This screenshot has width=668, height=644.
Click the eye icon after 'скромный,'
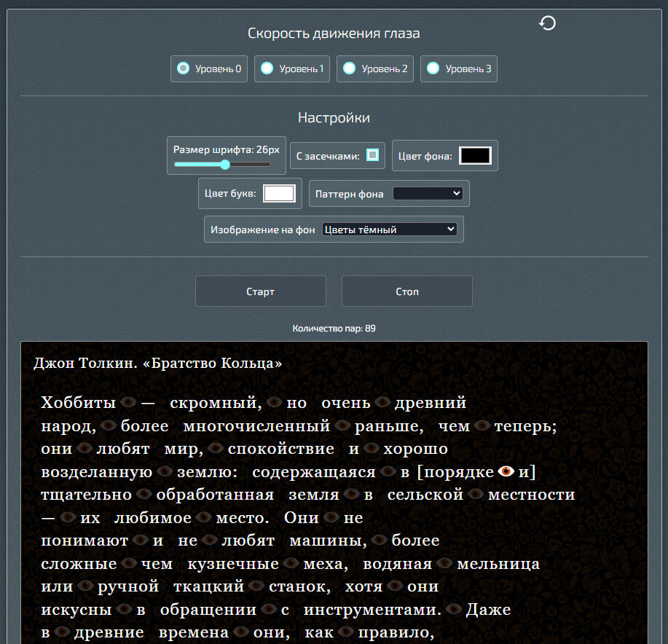point(274,401)
